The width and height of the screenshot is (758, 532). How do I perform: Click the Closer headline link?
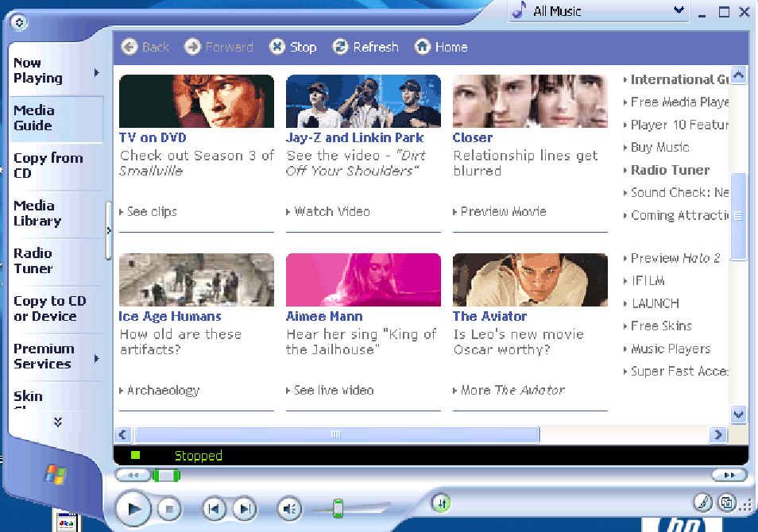[x=473, y=137]
